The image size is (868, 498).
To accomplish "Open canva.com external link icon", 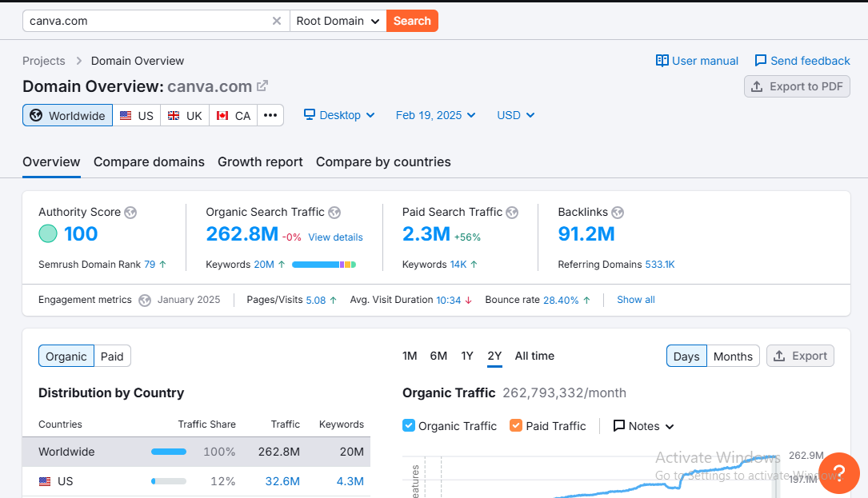I will [262, 86].
